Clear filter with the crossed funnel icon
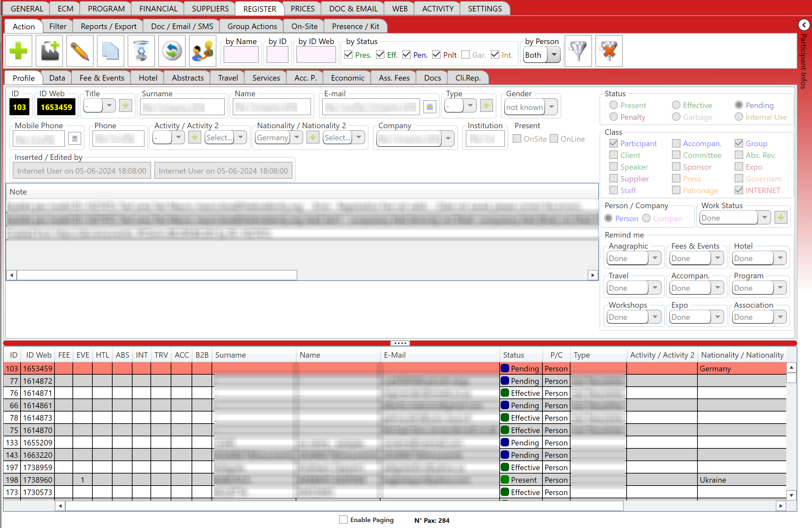812x528 pixels. [609, 51]
